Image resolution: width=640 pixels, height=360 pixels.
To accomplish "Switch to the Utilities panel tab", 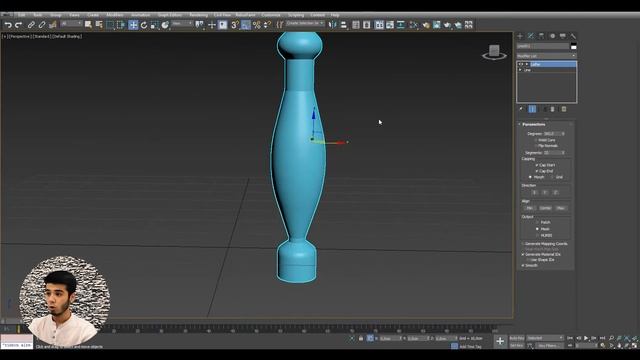I will click(x=573, y=36).
